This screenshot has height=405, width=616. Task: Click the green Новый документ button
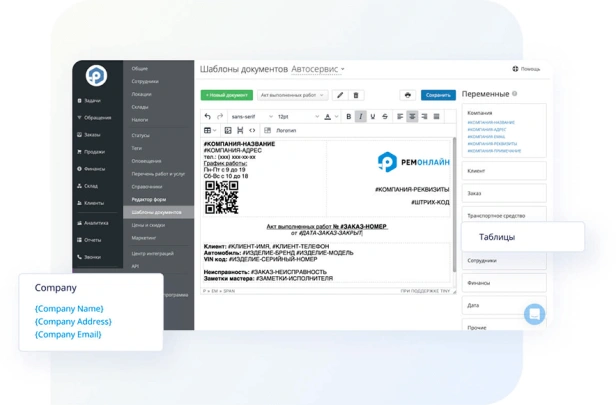227,96
